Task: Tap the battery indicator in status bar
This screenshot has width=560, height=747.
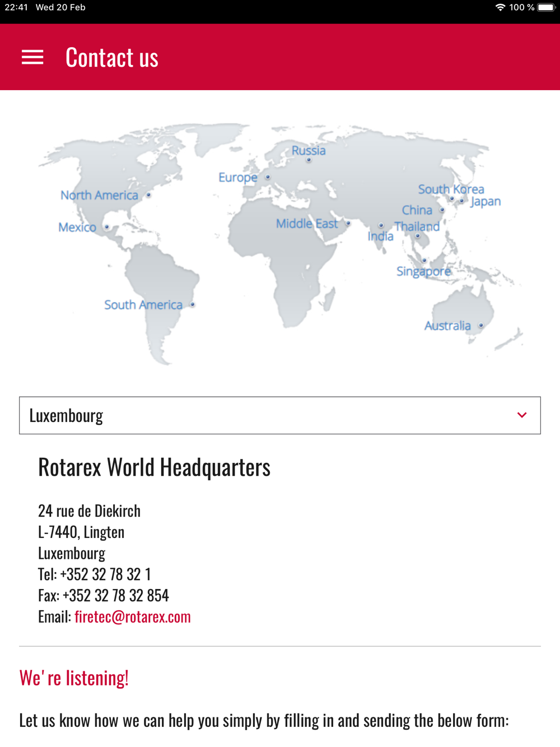Action: click(x=545, y=7)
